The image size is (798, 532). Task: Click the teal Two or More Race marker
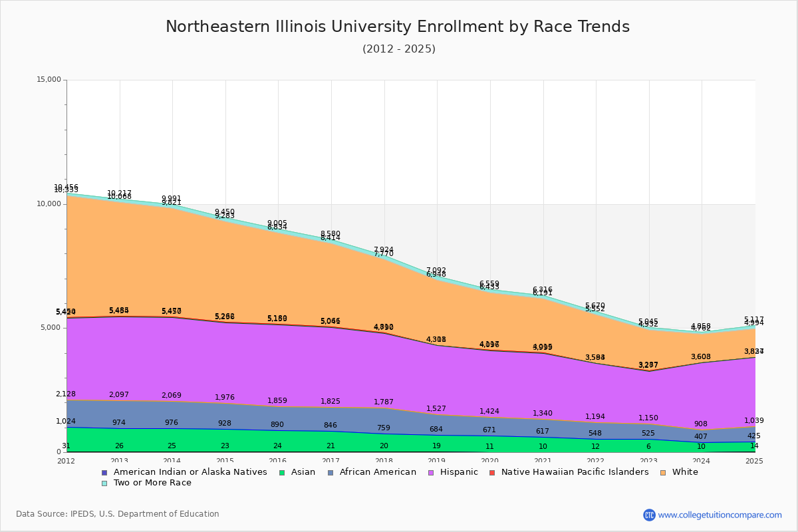coord(104,483)
